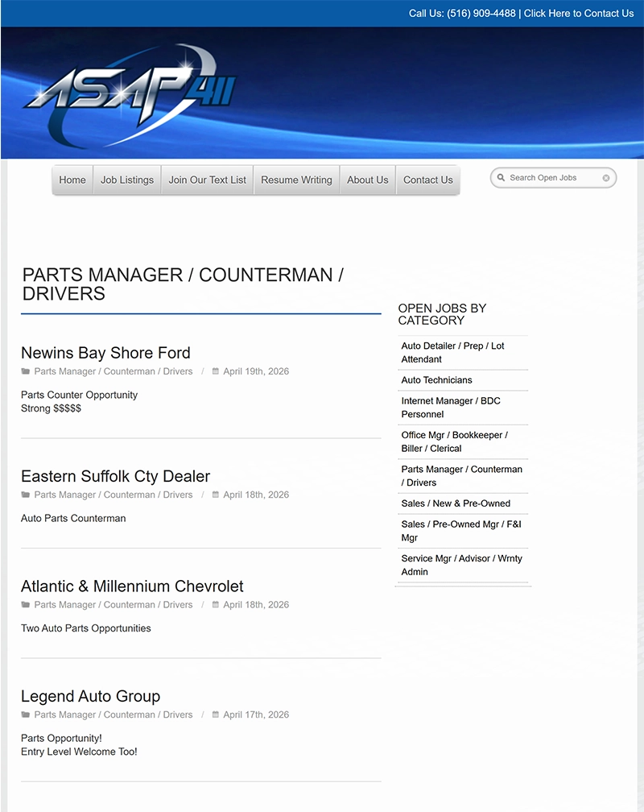644x812 pixels.
Task: Open Sales / New & Pre-Owned category
Action: (456, 503)
